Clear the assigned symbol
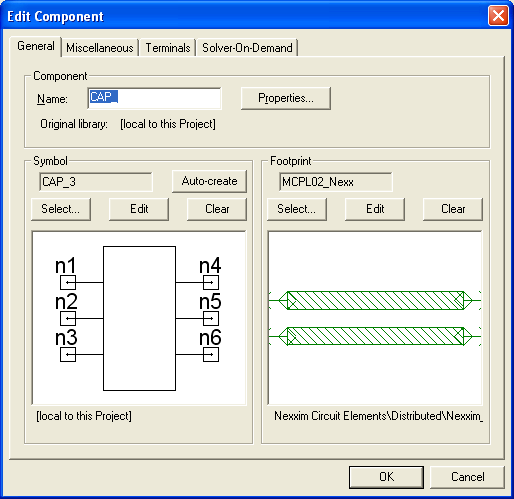Image resolution: width=514 pixels, height=499 pixels. [217, 209]
